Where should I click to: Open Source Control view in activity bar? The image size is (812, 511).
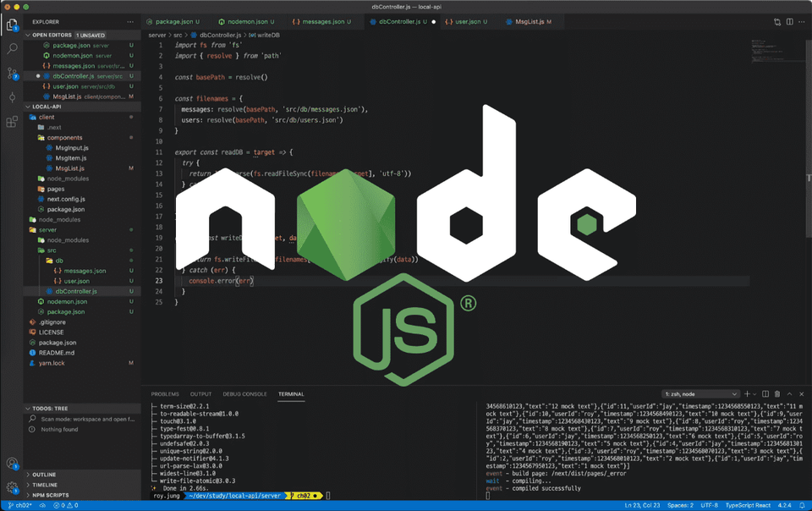click(12, 73)
